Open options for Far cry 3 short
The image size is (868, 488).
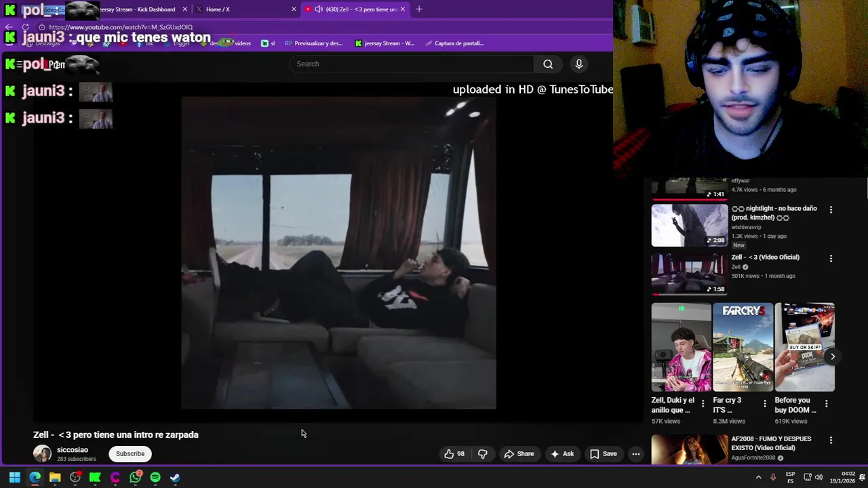pos(765,403)
